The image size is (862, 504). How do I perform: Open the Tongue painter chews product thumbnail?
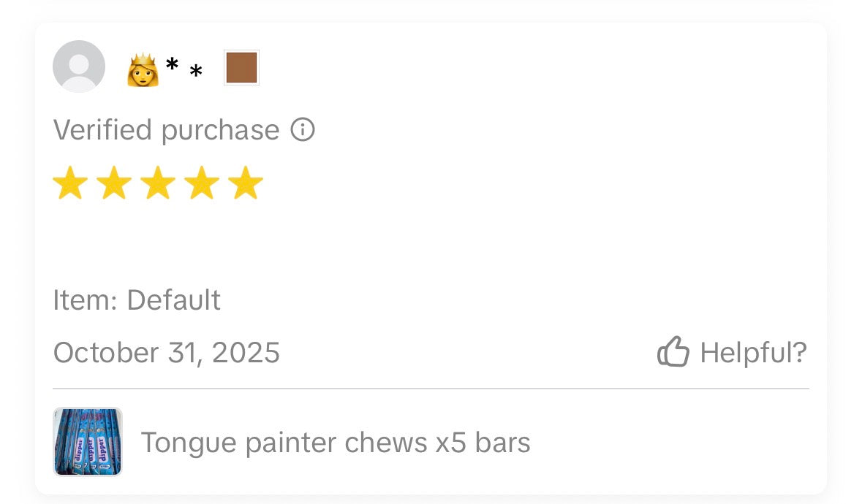[88, 442]
